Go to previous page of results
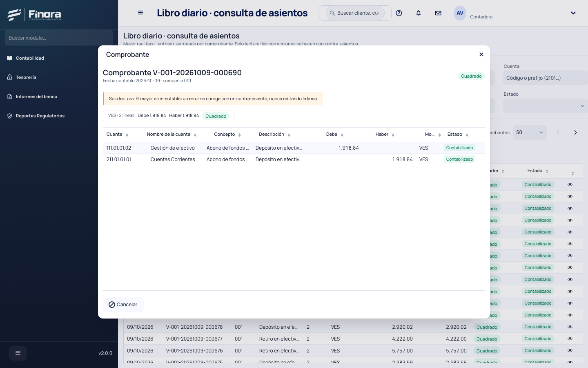This screenshot has width=588, height=368. coord(558,132)
